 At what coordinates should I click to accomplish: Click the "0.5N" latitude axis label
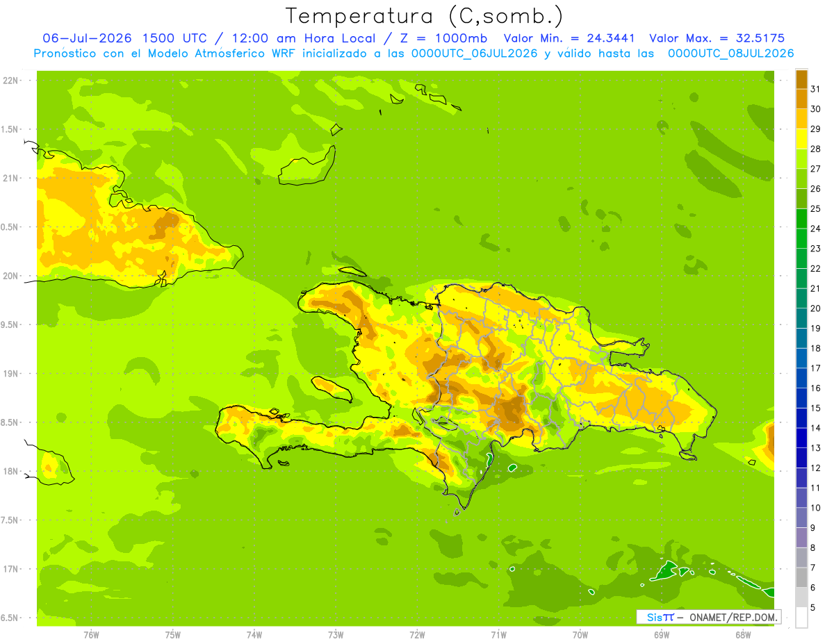pos(10,227)
